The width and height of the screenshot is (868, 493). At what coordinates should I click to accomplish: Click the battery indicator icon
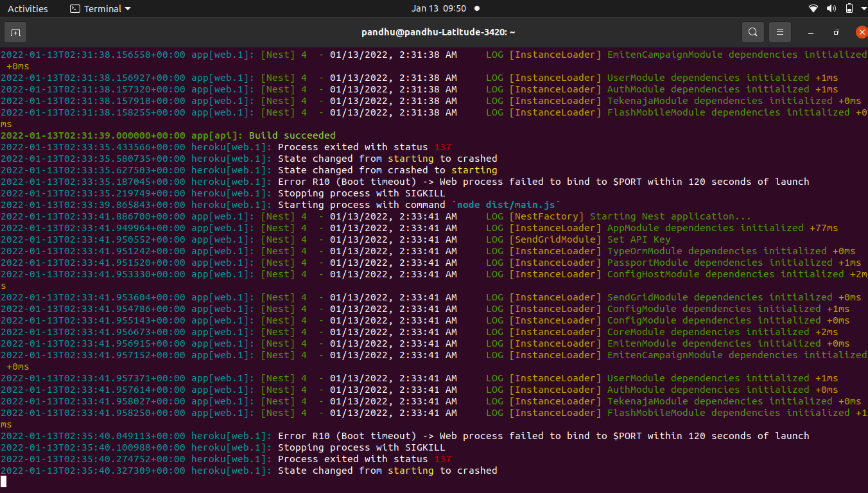849,9
